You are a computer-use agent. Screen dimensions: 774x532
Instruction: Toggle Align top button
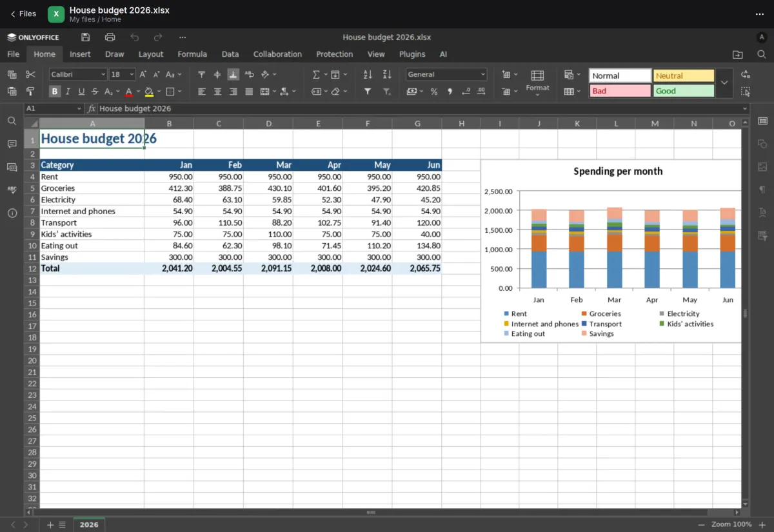pyautogui.click(x=201, y=75)
